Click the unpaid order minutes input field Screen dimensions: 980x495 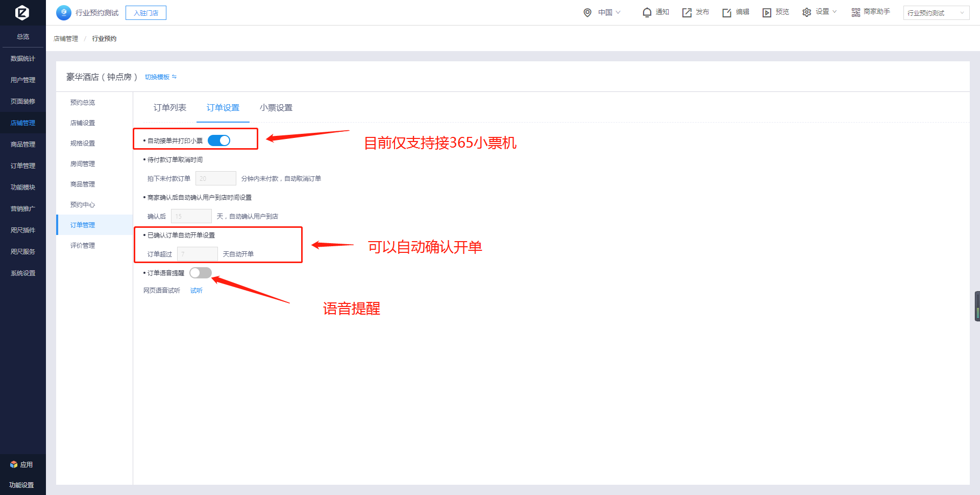216,178
